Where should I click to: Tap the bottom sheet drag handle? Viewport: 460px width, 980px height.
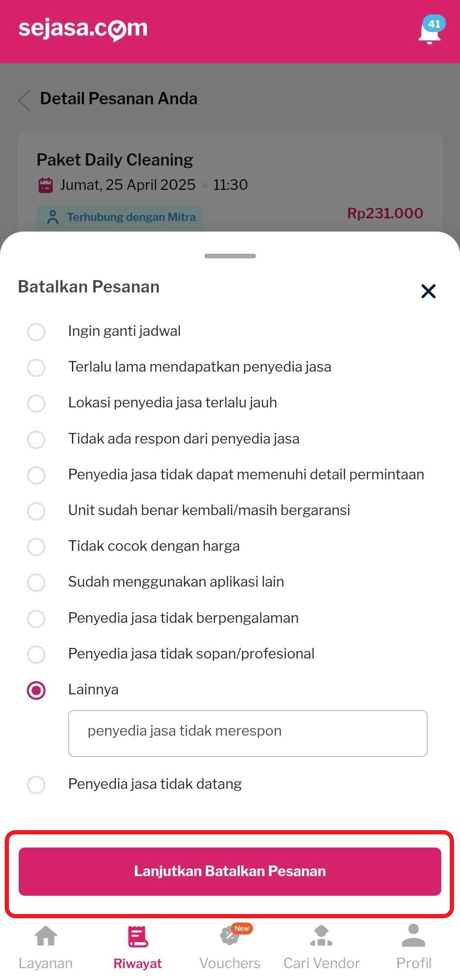tap(230, 256)
